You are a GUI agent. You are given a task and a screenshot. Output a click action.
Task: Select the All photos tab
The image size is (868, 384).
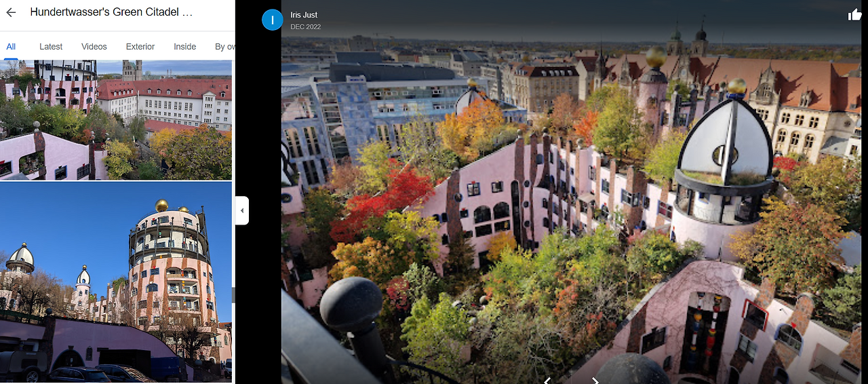coord(11,47)
